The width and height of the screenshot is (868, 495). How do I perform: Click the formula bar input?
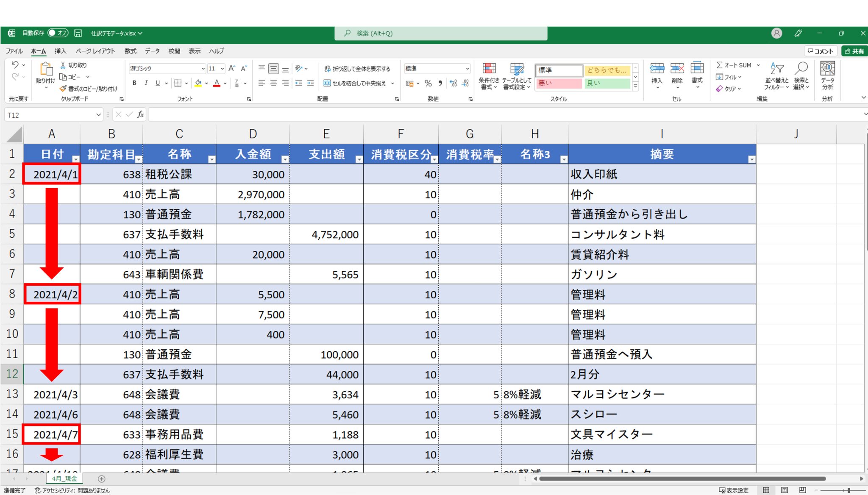tap(504, 114)
